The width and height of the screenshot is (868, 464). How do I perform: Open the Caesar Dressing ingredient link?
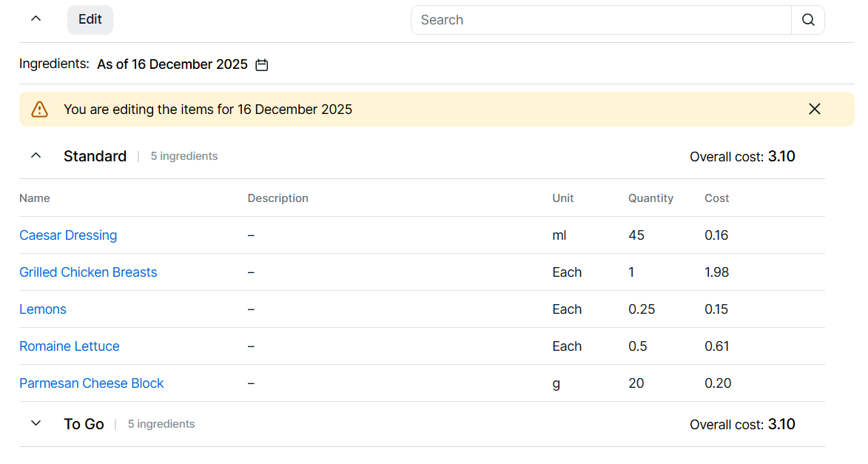(x=68, y=235)
